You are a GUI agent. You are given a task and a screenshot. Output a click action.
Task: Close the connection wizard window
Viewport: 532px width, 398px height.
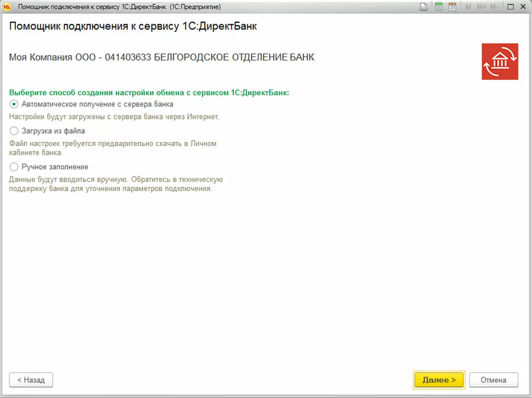click(523, 7)
